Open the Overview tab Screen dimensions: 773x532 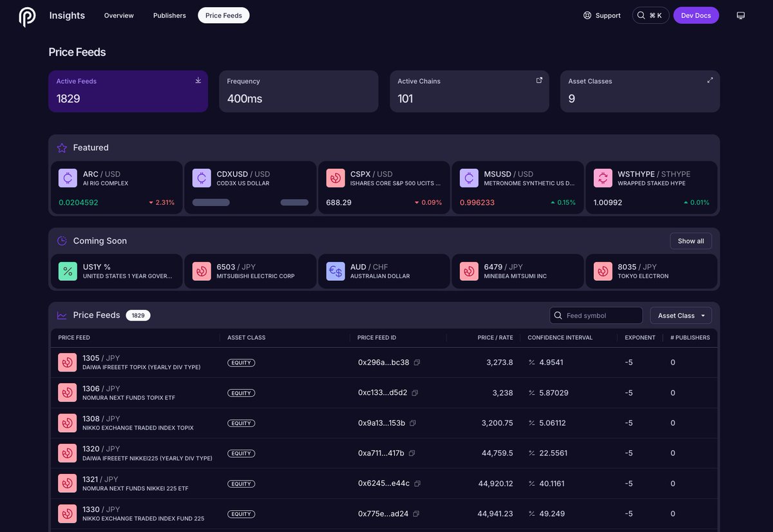119,15
